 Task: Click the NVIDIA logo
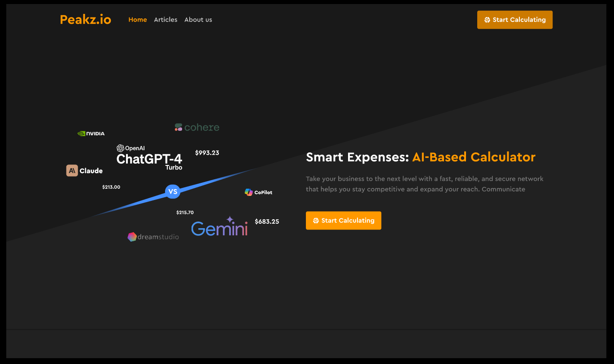91,134
